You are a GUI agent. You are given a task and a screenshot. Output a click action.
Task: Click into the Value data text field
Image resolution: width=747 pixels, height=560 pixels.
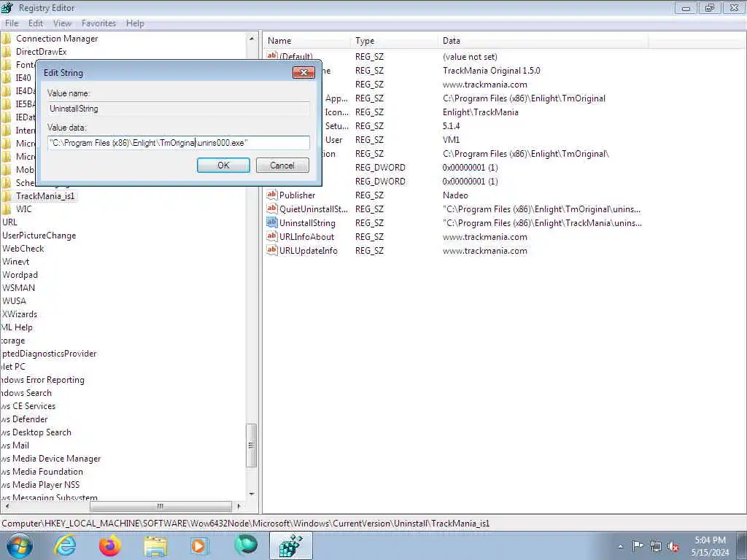[179, 143]
